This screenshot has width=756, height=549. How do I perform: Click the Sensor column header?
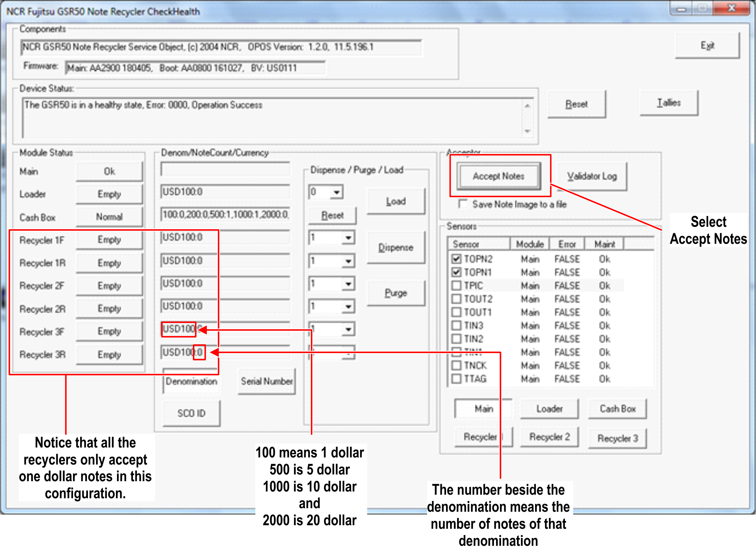[x=479, y=244]
